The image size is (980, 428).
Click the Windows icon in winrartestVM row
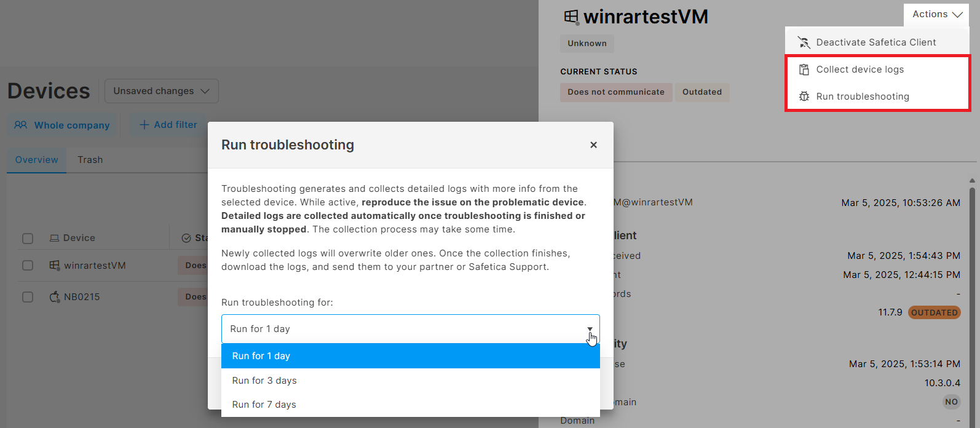[54, 265]
